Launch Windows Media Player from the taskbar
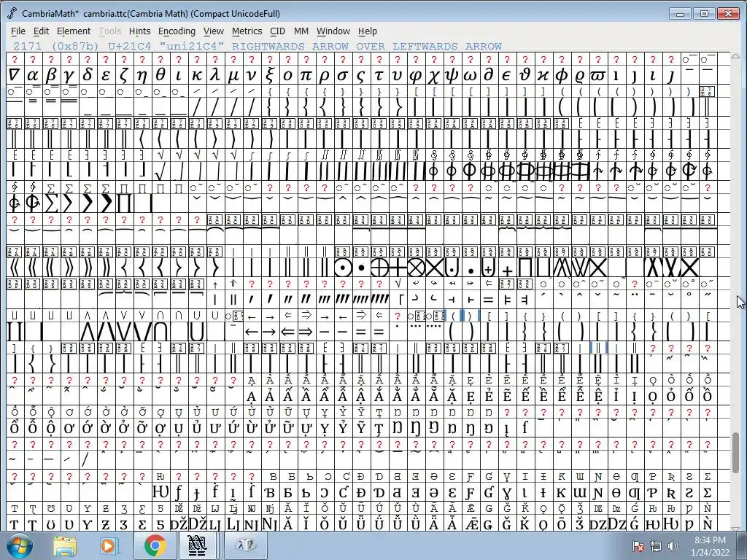The width and height of the screenshot is (747, 560). tap(108, 545)
